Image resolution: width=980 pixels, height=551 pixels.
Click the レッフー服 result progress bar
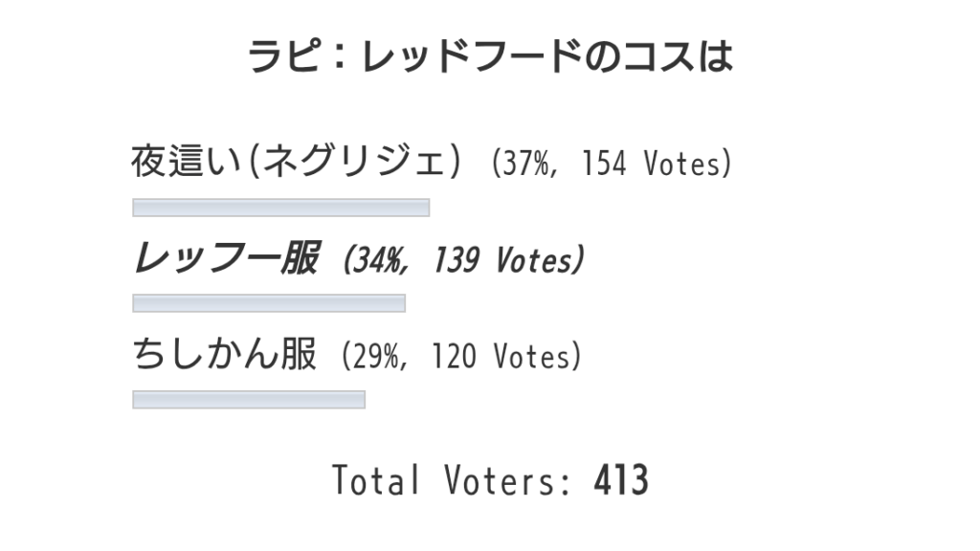pyautogui.click(x=269, y=303)
